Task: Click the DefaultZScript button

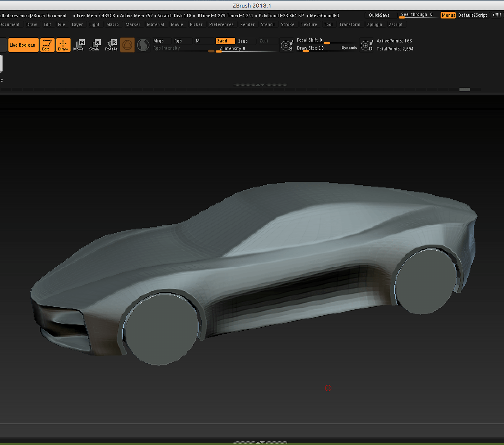Action: (472, 15)
